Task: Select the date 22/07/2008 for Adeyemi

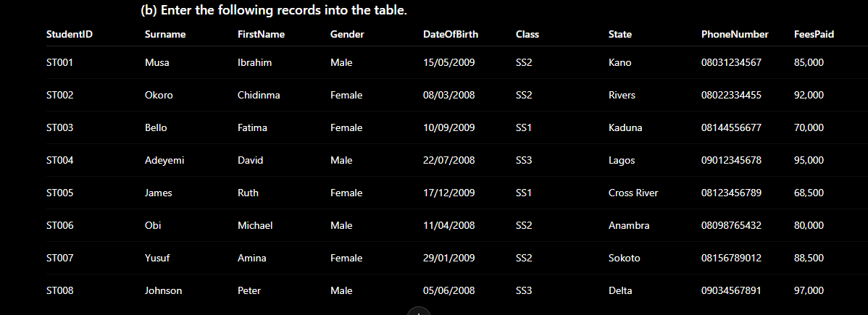Action: click(449, 161)
